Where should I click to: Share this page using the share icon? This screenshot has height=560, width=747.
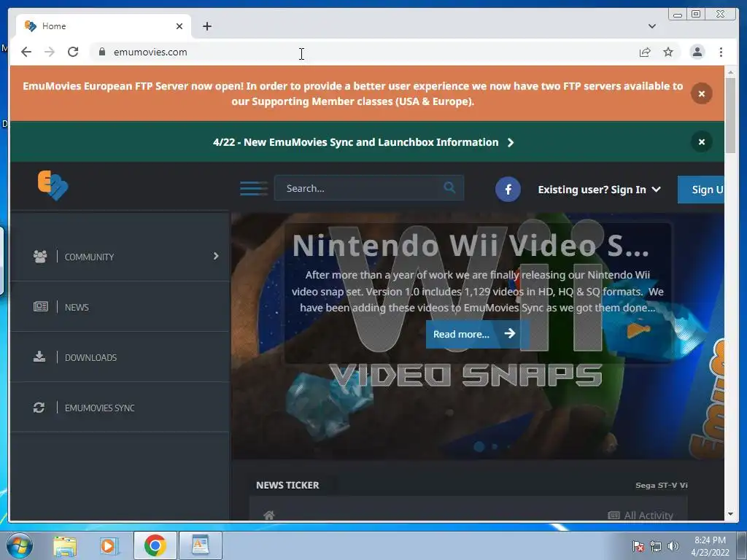pyautogui.click(x=645, y=52)
